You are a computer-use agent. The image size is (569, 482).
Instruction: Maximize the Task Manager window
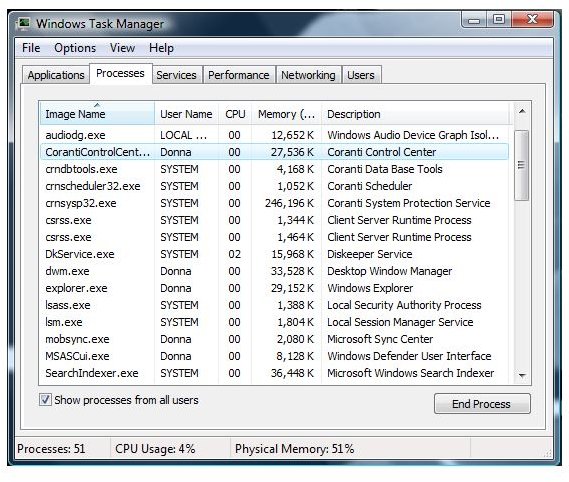tap(499, 19)
